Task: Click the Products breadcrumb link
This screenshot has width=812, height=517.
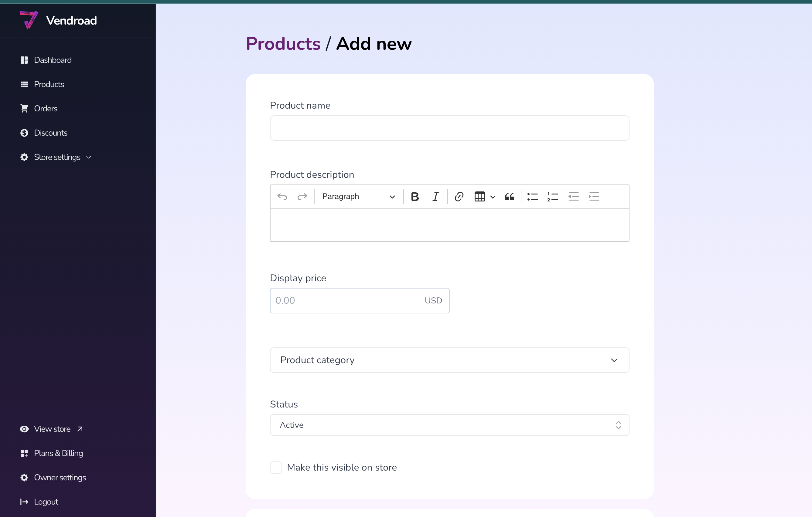Action: click(283, 43)
